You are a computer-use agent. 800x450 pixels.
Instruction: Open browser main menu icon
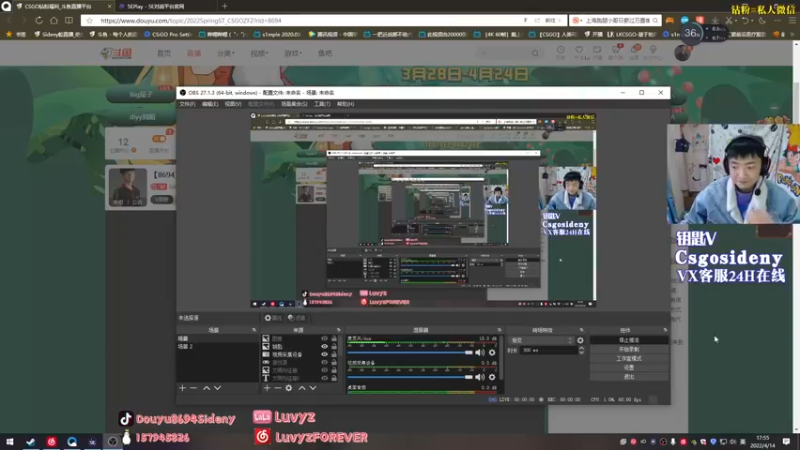pos(792,20)
